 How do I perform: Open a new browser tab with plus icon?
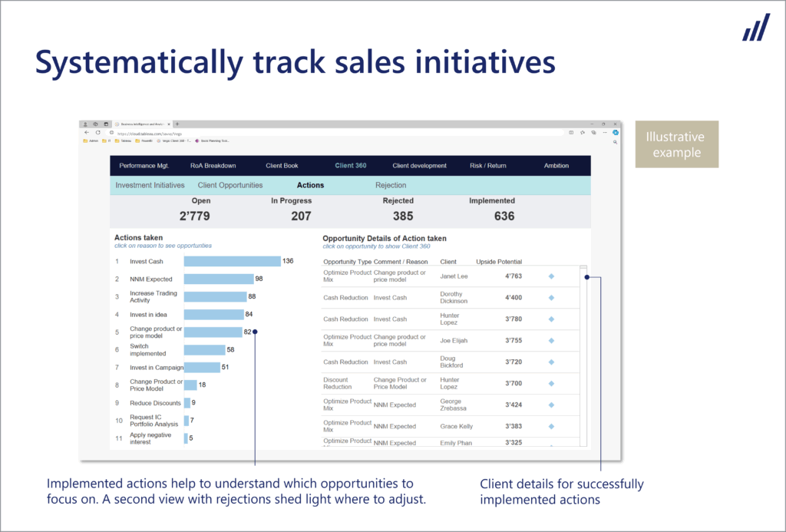pos(177,124)
